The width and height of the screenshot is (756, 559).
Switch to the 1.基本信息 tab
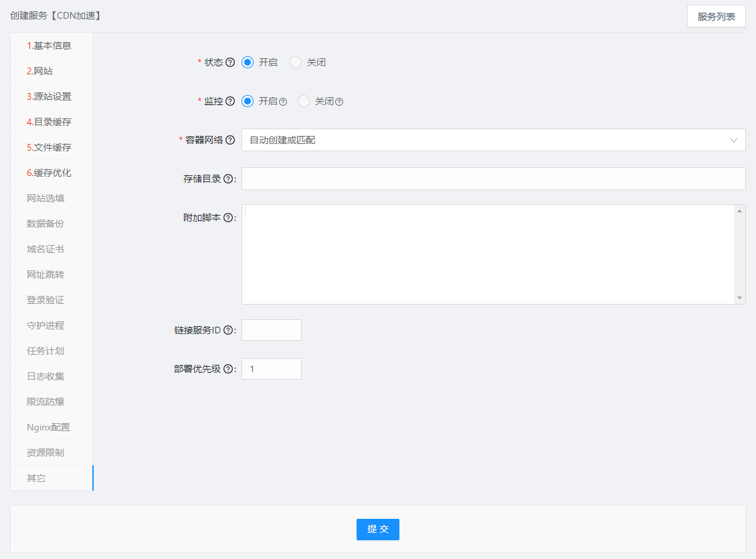point(49,46)
